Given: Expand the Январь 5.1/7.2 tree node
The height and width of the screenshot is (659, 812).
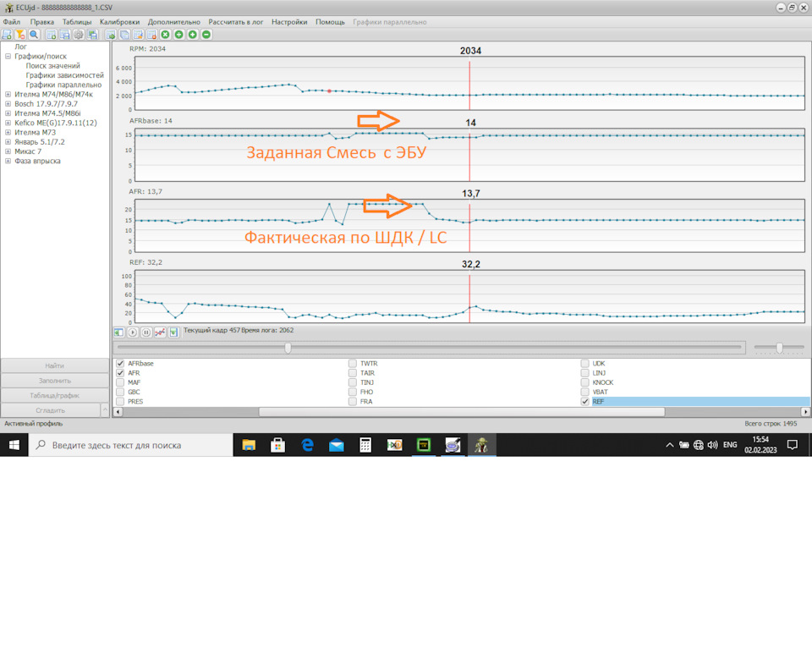Looking at the screenshot, I should [8, 141].
